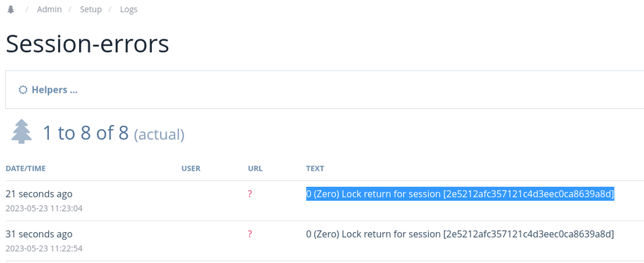Image resolution: width=644 pixels, height=263 pixels.
Task: Click the Session-errors page heading
Action: coord(87,43)
